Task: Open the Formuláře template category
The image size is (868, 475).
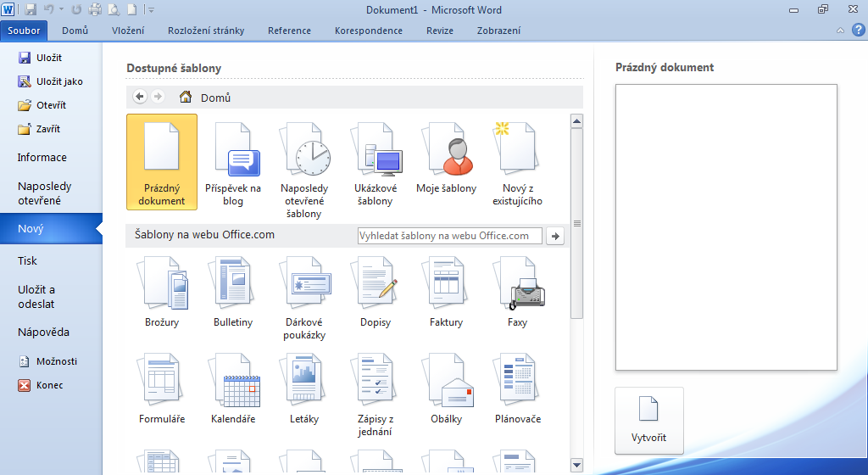Action: (162, 388)
